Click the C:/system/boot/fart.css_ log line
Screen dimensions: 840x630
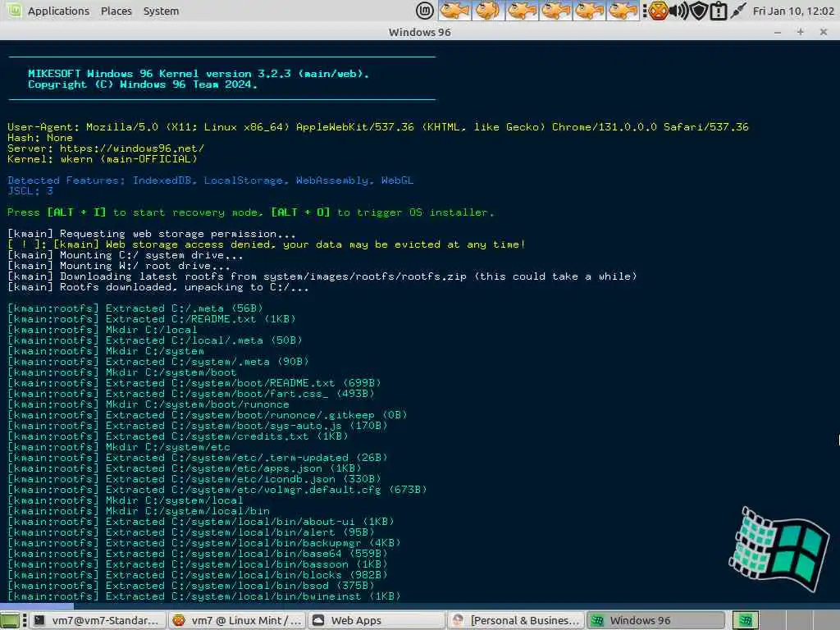191,394
